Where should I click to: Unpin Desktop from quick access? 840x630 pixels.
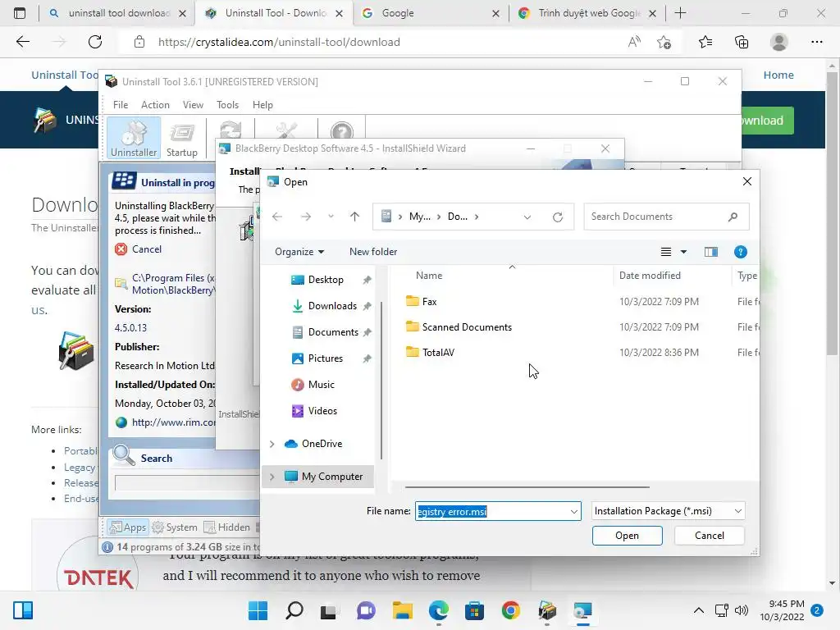(x=367, y=280)
